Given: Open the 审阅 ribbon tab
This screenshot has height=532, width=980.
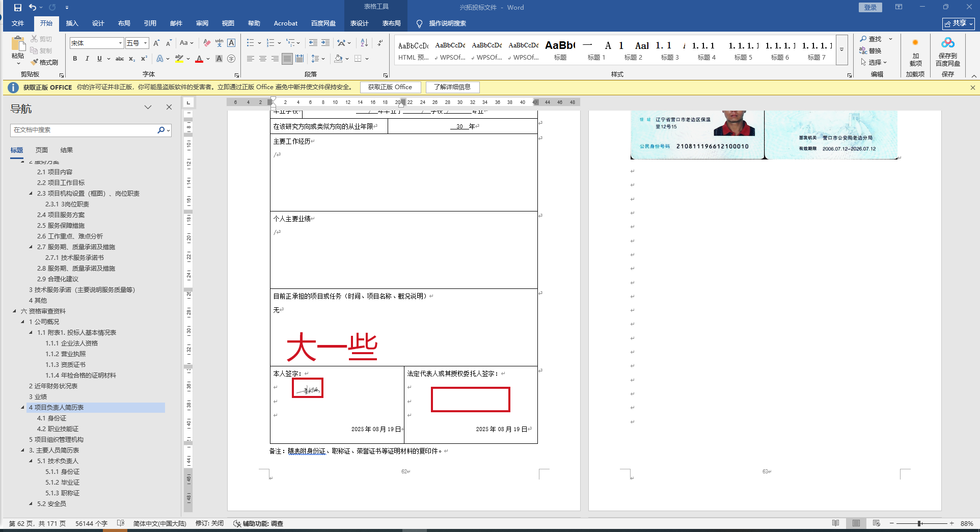Looking at the screenshot, I should 202,23.
